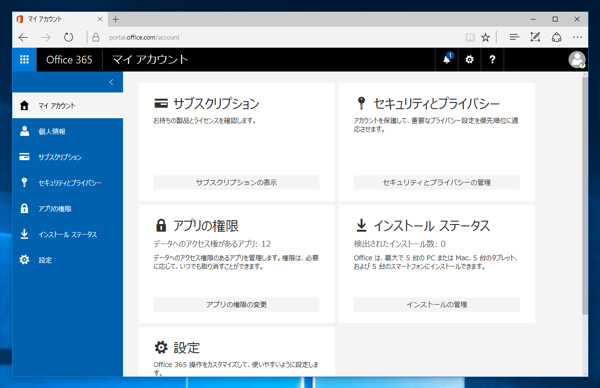600x388 pixels.
Task: Click the credit card icon on subscription card
Action: (161, 103)
